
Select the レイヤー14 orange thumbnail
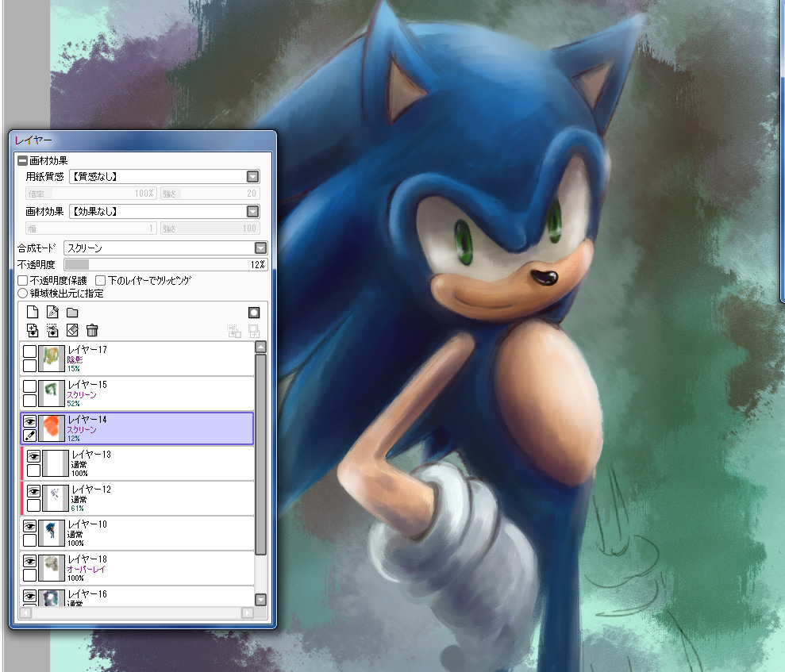coord(52,428)
